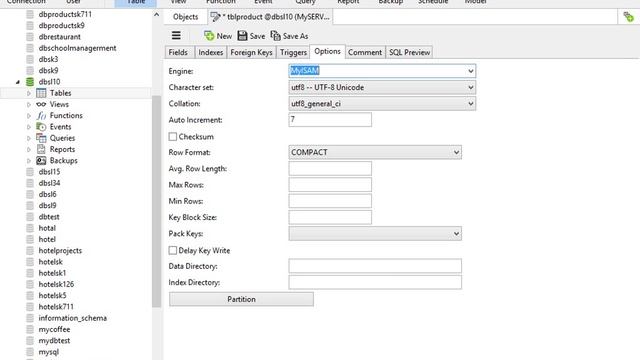Toggle the Delay Key Write checkbox
Screen dimensions: 640x360
173,250
